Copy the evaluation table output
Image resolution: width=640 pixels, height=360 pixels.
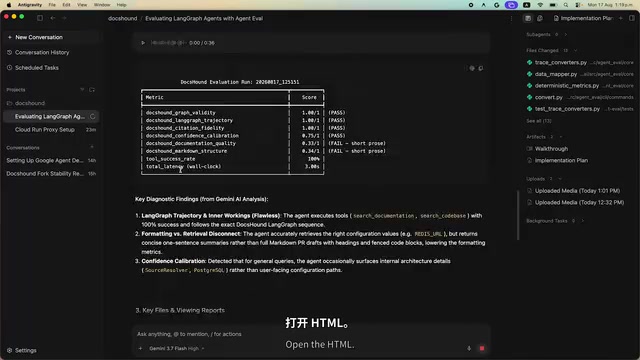click(x=481, y=68)
